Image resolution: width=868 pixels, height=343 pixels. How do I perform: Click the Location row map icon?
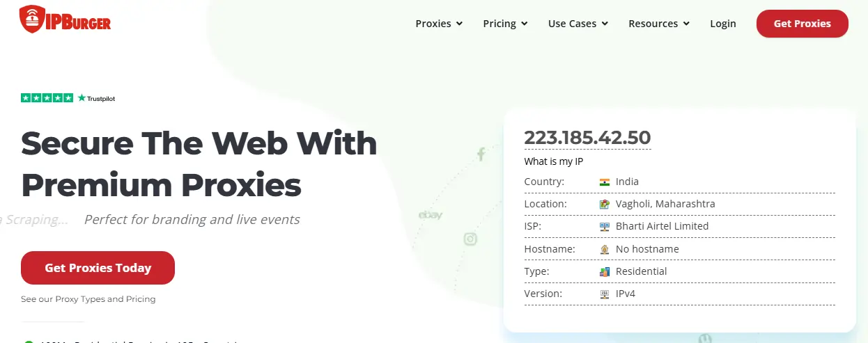point(605,204)
